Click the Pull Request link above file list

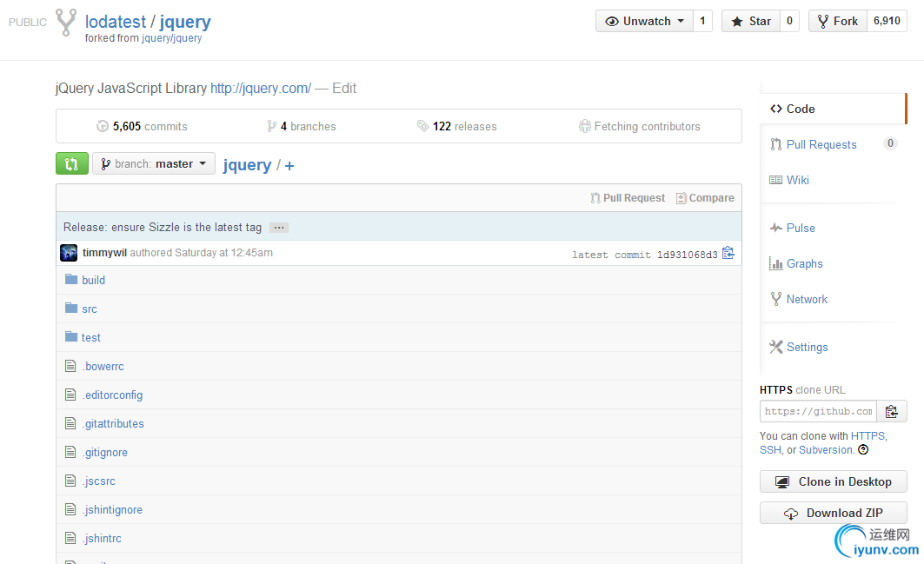click(x=628, y=198)
